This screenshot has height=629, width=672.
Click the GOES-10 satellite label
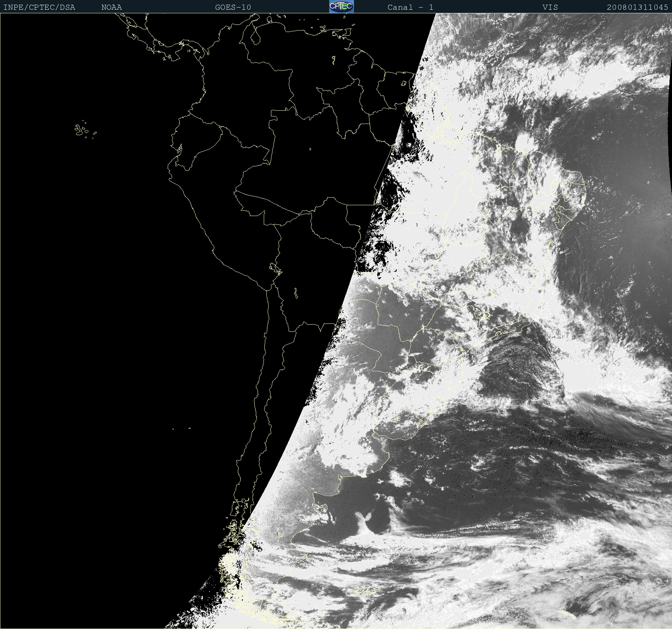tap(233, 7)
